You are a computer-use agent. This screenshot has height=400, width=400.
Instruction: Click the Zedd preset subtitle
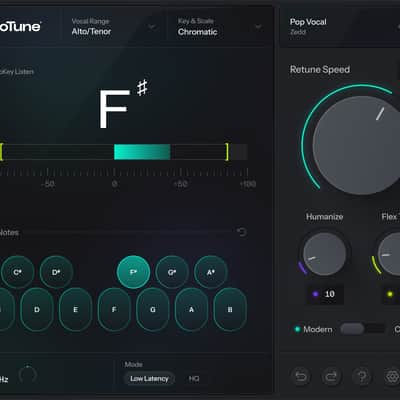tap(298, 32)
